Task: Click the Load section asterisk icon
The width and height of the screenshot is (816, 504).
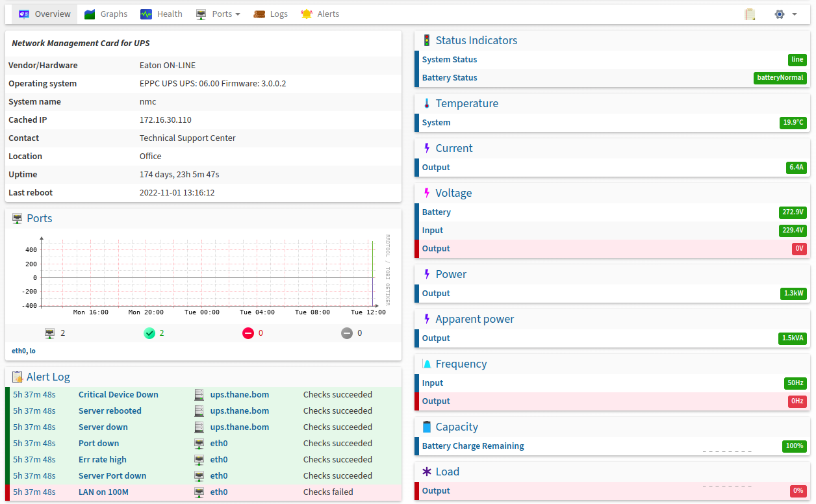Action: pyautogui.click(x=427, y=472)
